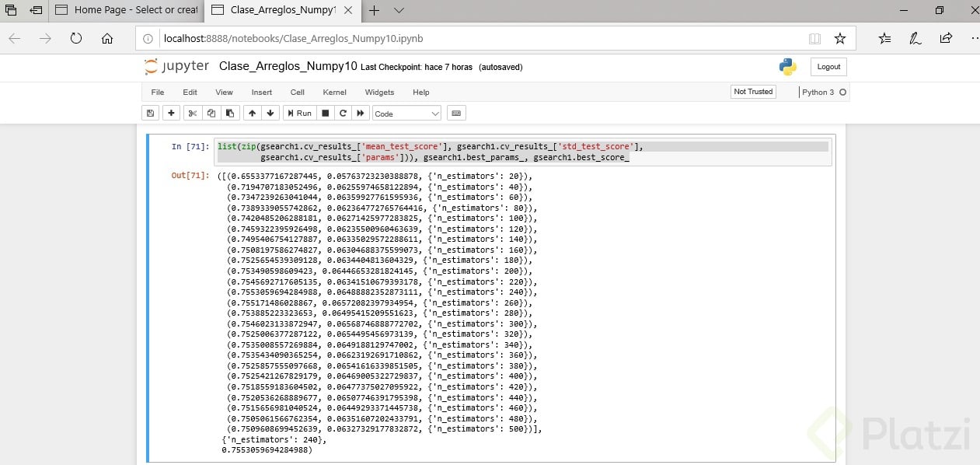Add page to favorites star
Viewport: 980px width, 465px height.
coord(839,38)
